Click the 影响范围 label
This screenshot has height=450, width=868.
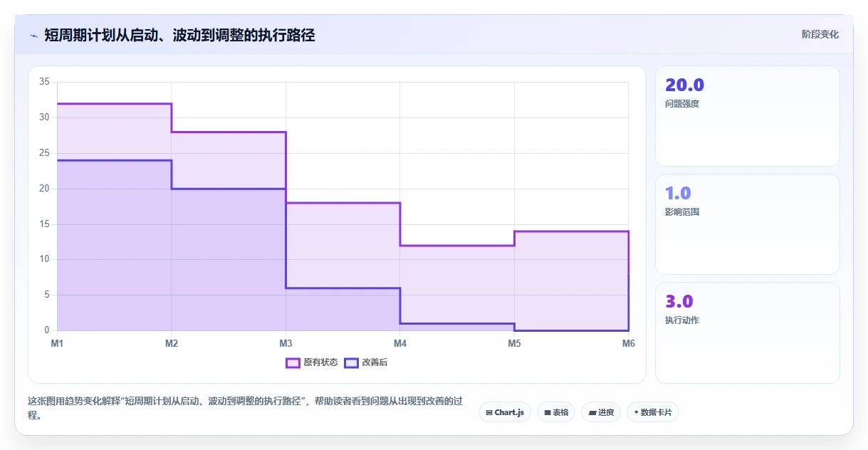pos(682,212)
